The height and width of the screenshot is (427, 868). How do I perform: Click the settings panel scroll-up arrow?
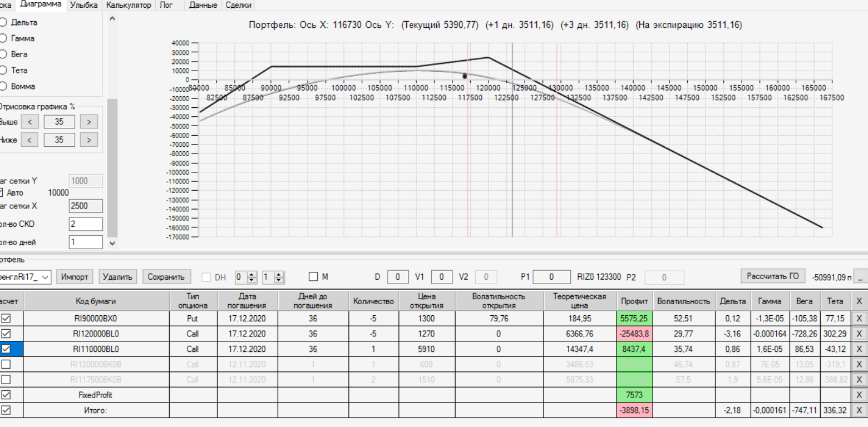point(112,18)
